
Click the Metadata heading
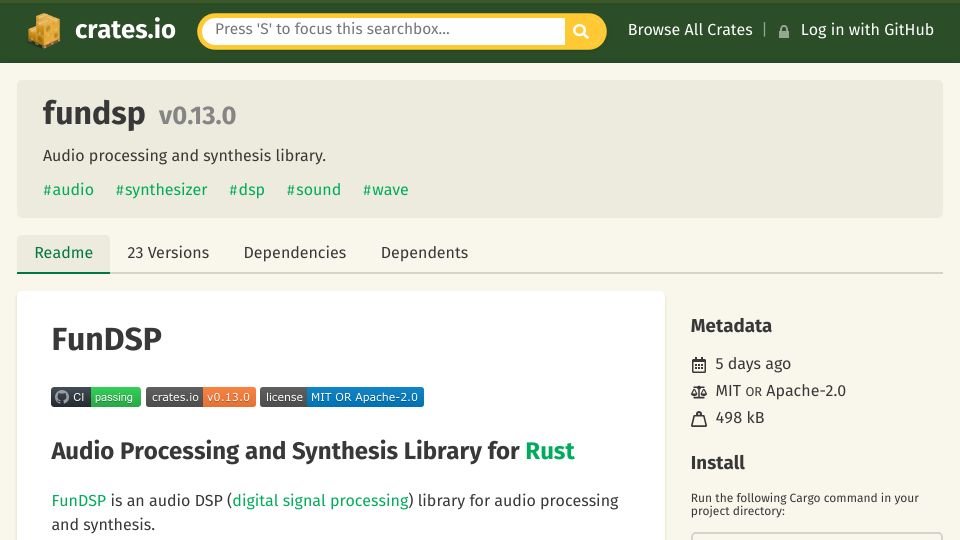pyautogui.click(x=731, y=326)
